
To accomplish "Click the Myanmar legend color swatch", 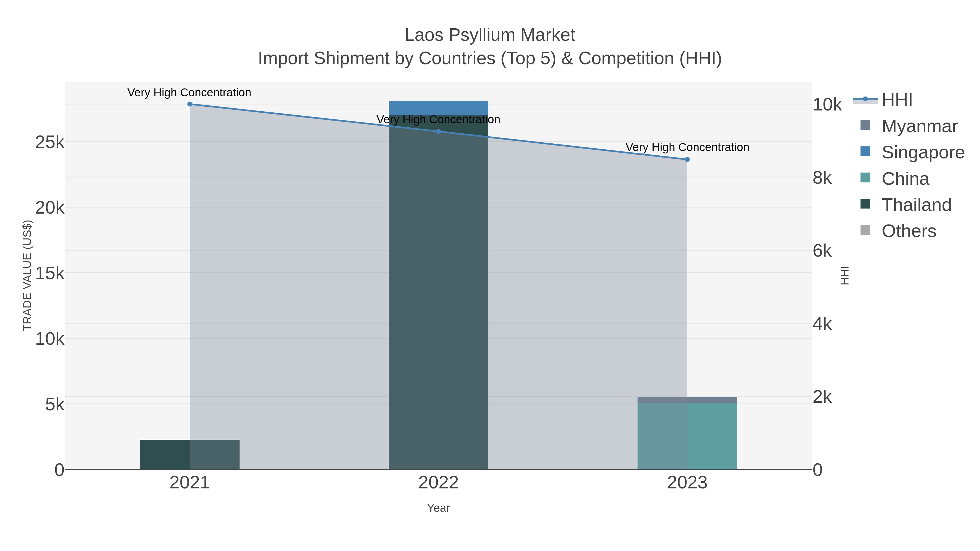I will 865,125.
